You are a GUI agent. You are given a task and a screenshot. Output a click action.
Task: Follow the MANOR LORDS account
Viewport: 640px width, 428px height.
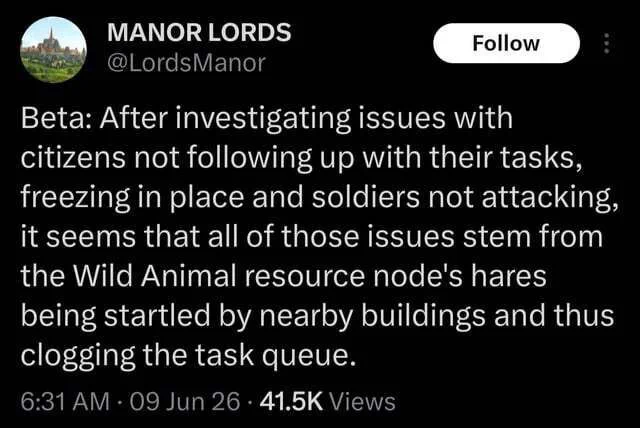pos(506,43)
